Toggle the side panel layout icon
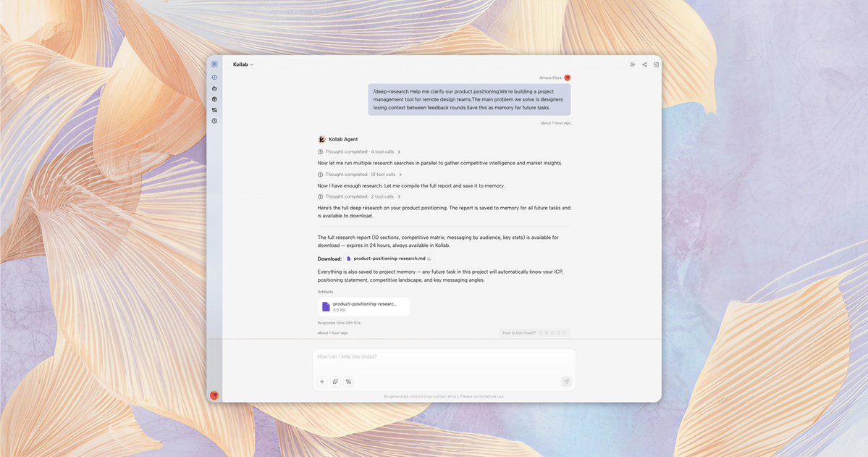This screenshot has width=868, height=457. [x=657, y=64]
